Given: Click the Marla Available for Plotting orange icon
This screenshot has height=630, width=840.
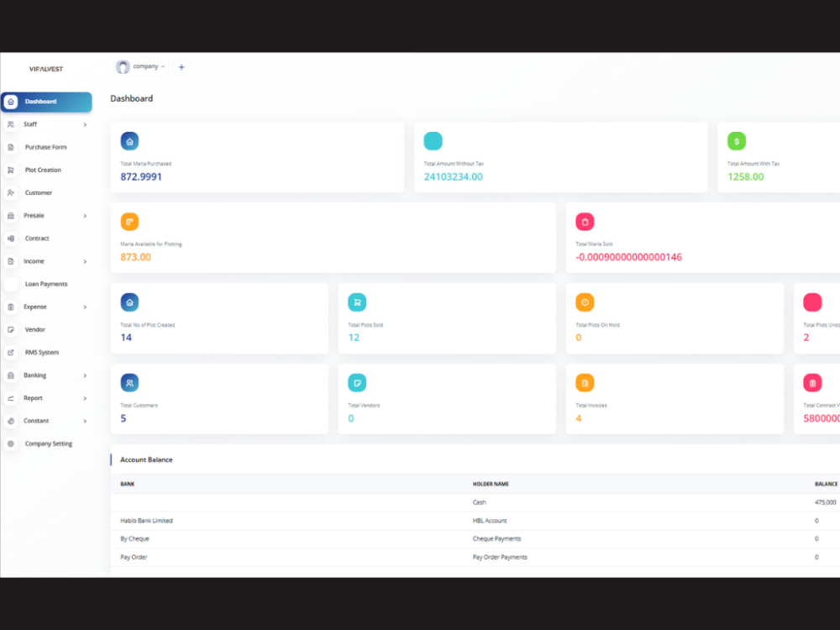Looking at the screenshot, I should tap(129, 222).
